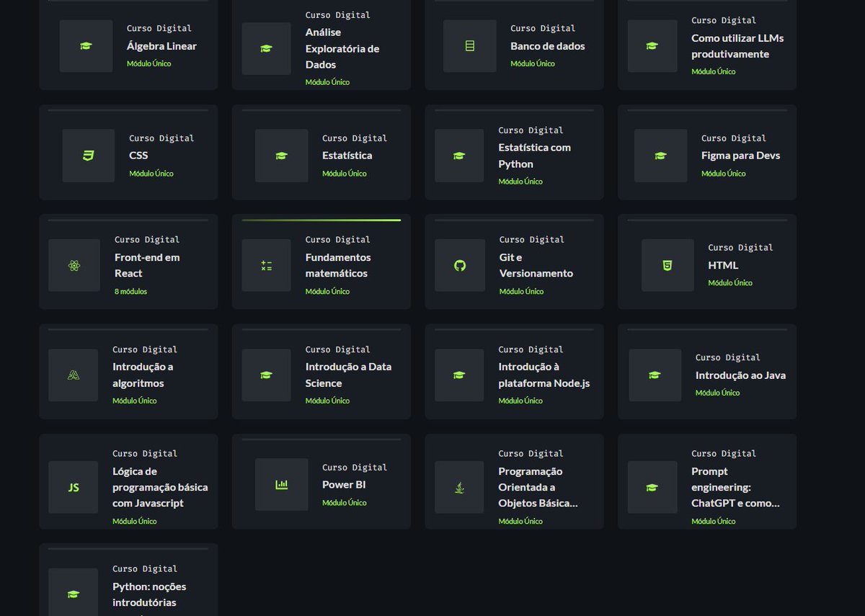Image resolution: width=865 pixels, height=616 pixels.
Task: Click the HTML5 logo icon
Action: [x=667, y=266]
